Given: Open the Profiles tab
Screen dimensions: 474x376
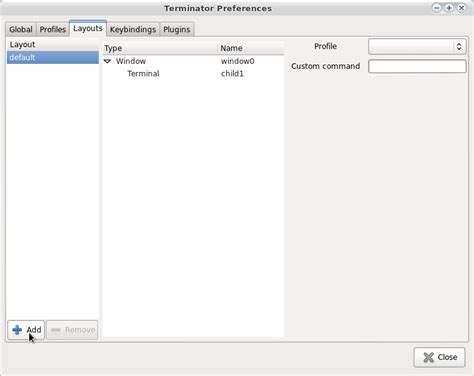Looking at the screenshot, I should [x=53, y=29].
